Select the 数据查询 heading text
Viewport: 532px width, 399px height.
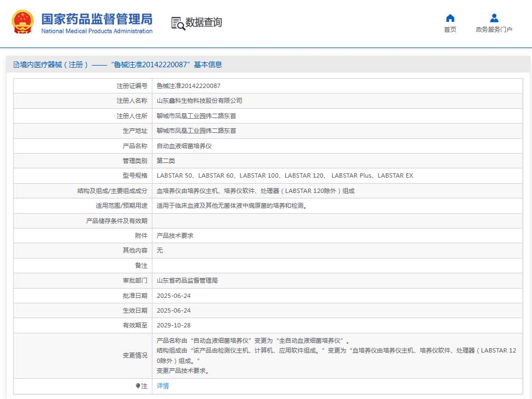click(204, 22)
